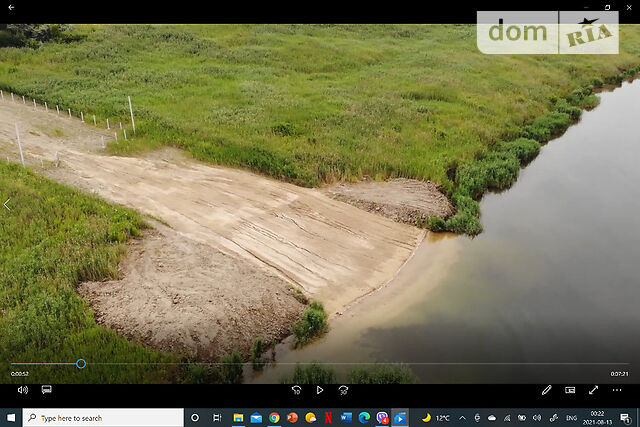This screenshot has width=640, height=427.
Task: Open the pencil edit tool
Action: point(547,390)
